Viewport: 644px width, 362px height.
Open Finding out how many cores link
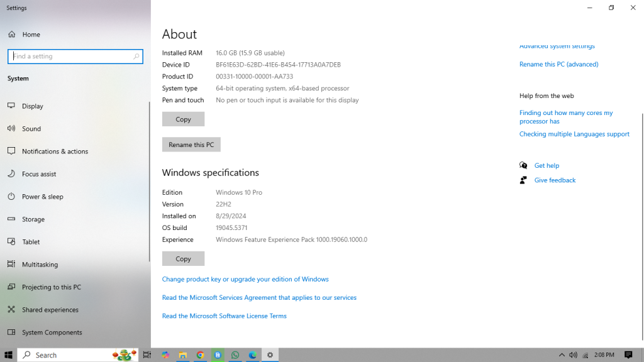point(566,117)
